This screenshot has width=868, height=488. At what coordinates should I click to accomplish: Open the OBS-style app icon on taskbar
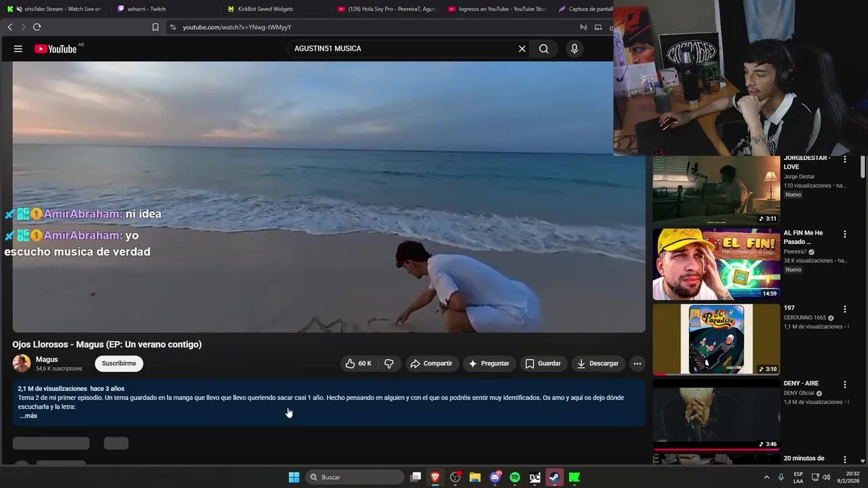455,477
